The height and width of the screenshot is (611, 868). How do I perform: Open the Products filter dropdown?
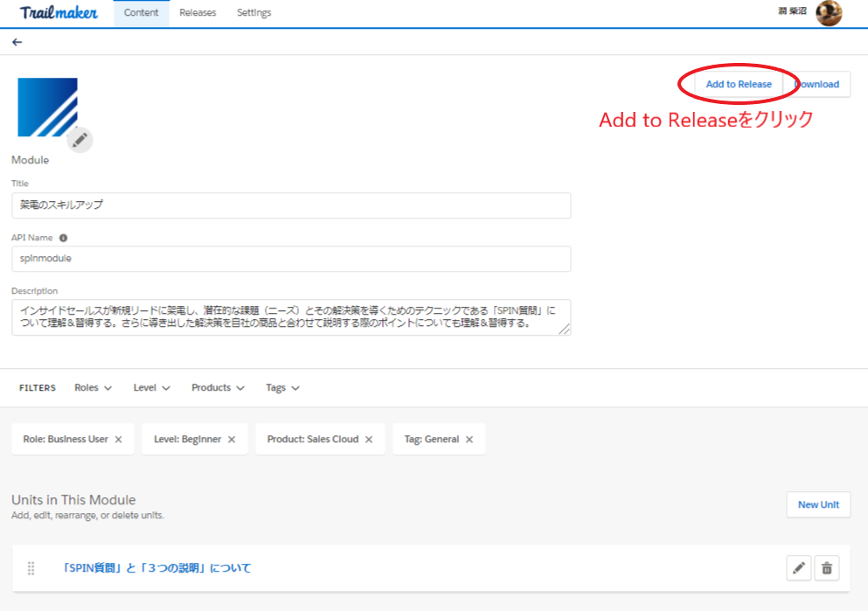pos(218,388)
